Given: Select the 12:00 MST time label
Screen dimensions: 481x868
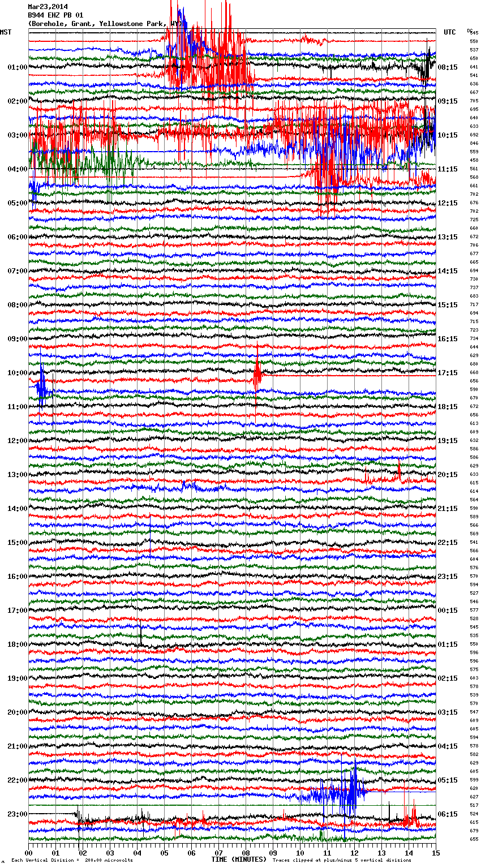Looking at the screenshot, I should pos(18,441).
